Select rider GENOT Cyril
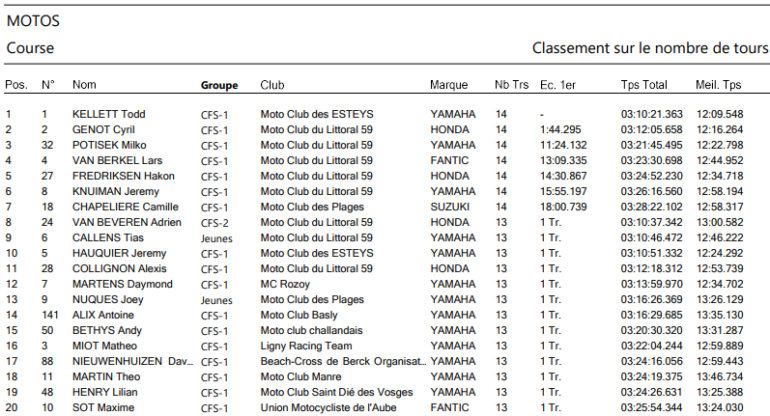Screen dimensions: 770x416 pyautogui.click(x=104, y=130)
